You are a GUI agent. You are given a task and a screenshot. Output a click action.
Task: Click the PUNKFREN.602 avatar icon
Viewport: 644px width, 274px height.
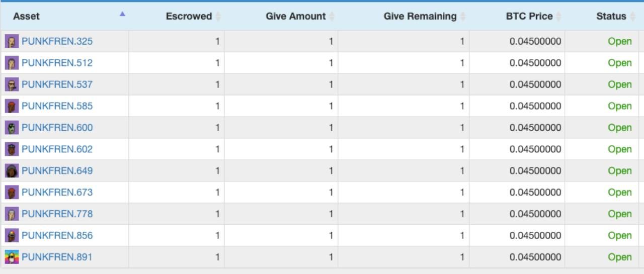point(12,149)
